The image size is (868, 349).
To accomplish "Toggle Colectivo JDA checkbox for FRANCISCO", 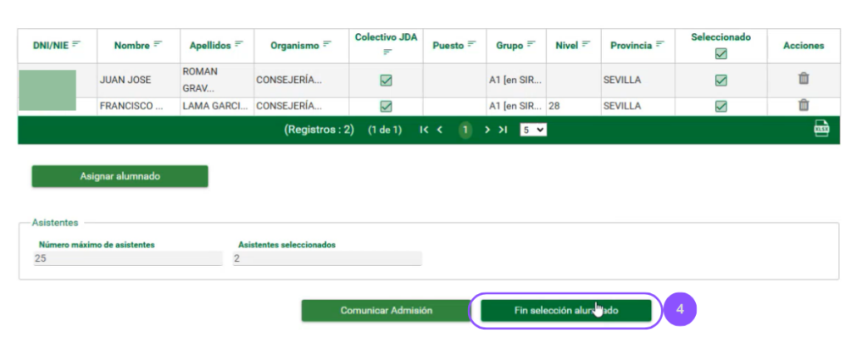I will [386, 106].
